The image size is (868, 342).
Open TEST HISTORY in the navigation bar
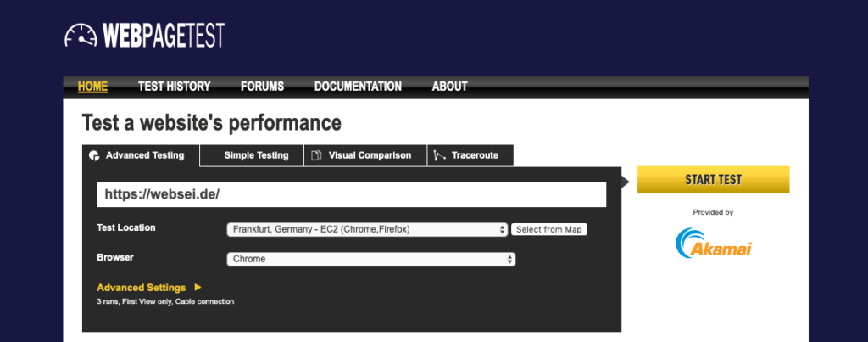tap(175, 87)
